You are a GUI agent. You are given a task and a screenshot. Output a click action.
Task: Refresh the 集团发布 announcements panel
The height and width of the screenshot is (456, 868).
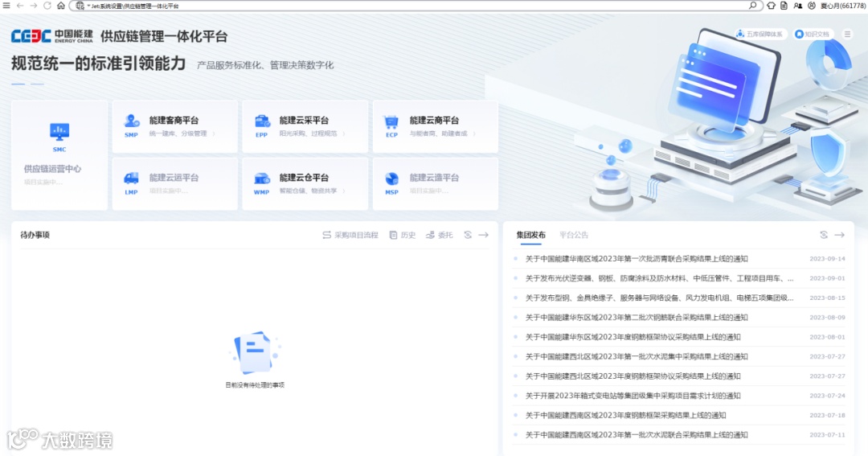tap(824, 235)
